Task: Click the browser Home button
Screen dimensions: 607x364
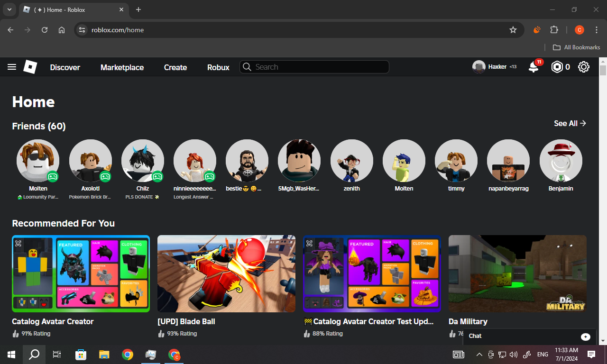Action: (62, 30)
